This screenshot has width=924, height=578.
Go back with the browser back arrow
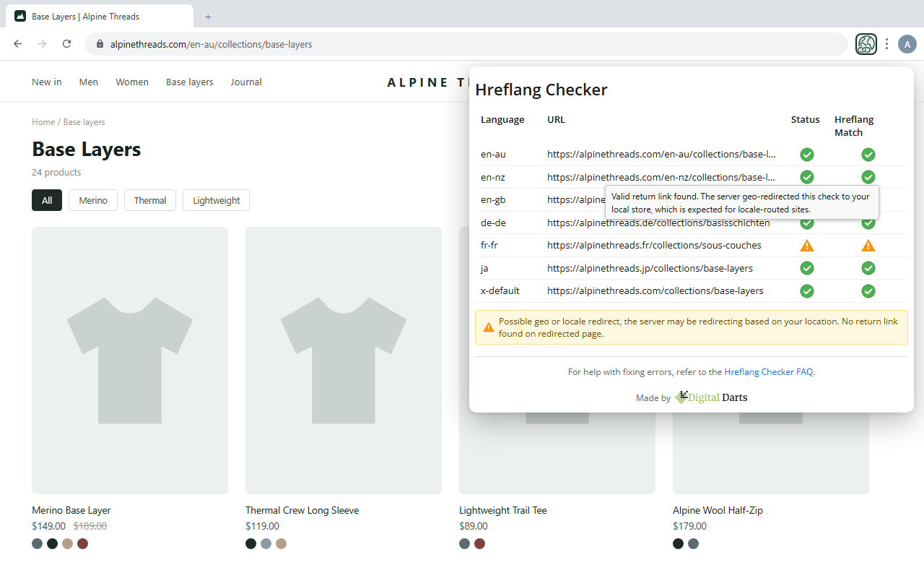point(18,44)
